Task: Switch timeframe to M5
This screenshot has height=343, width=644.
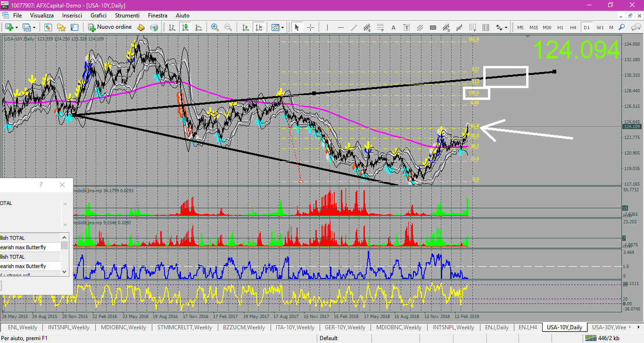Action: tap(520, 27)
